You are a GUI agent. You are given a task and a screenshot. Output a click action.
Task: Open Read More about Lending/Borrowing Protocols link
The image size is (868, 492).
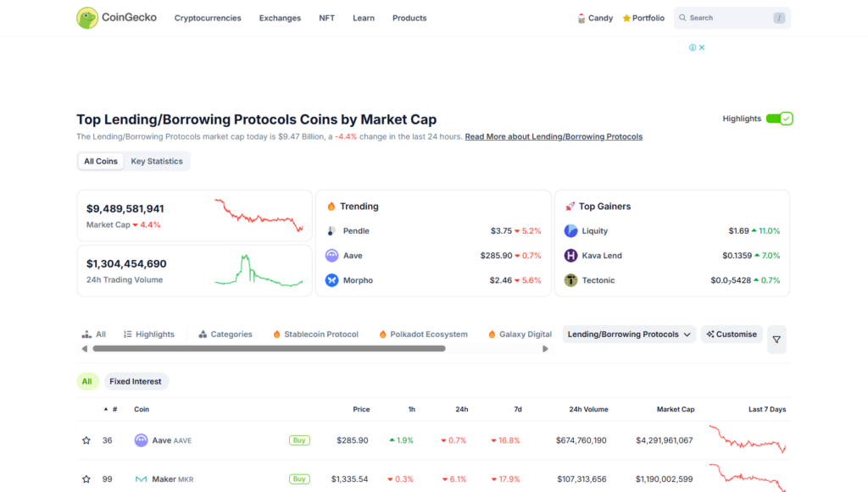pyautogui.click(x=554, y=136)
